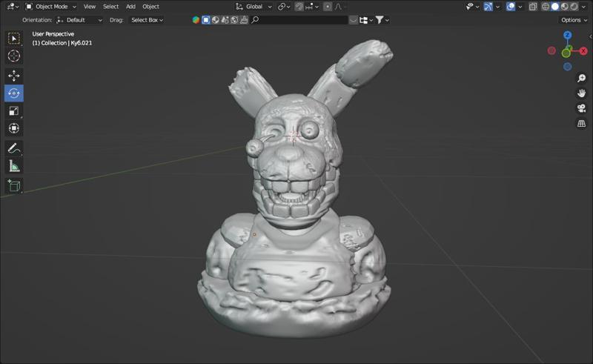
Task: Switch to Solid viewport shading
Action: click(x=554, y=7)
